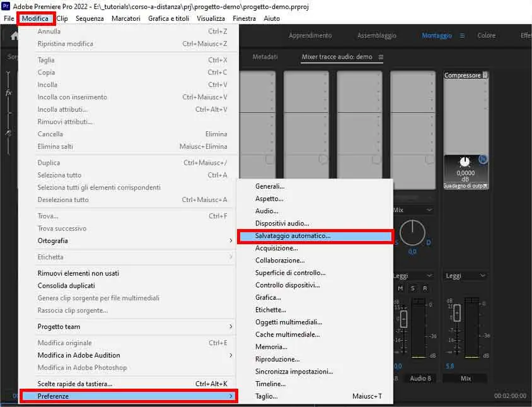The height and width of the screenshot is (407, 532).
Task: Switch to the Montaggio workspace
Action: point(437,35)
